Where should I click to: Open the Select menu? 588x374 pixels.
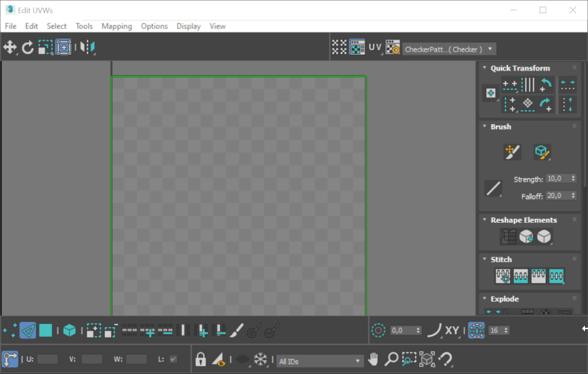(57, 26)
